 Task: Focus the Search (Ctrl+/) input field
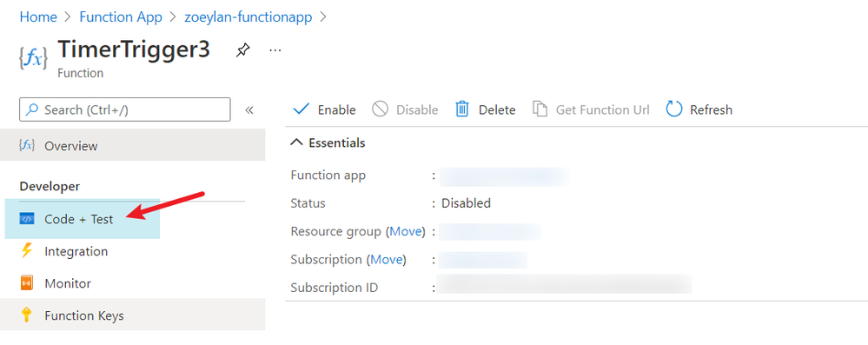point(124,109)
